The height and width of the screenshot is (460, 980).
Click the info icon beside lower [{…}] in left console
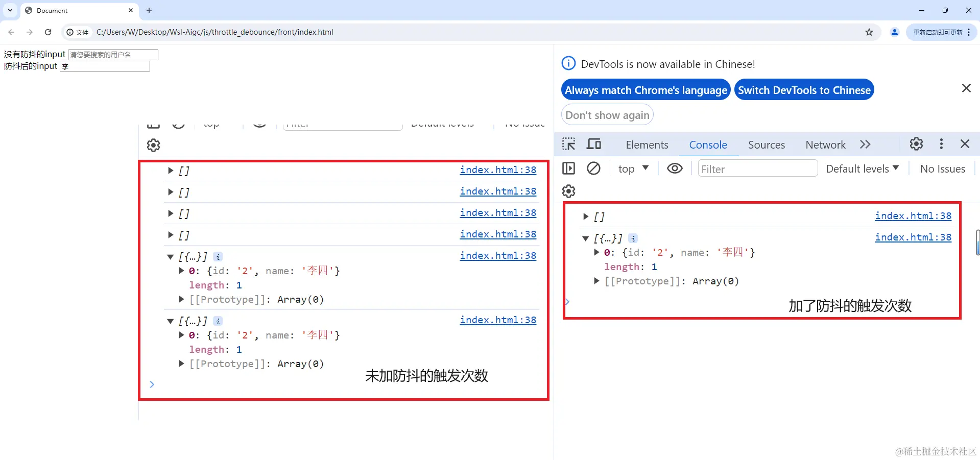click(x=218, y=321)
